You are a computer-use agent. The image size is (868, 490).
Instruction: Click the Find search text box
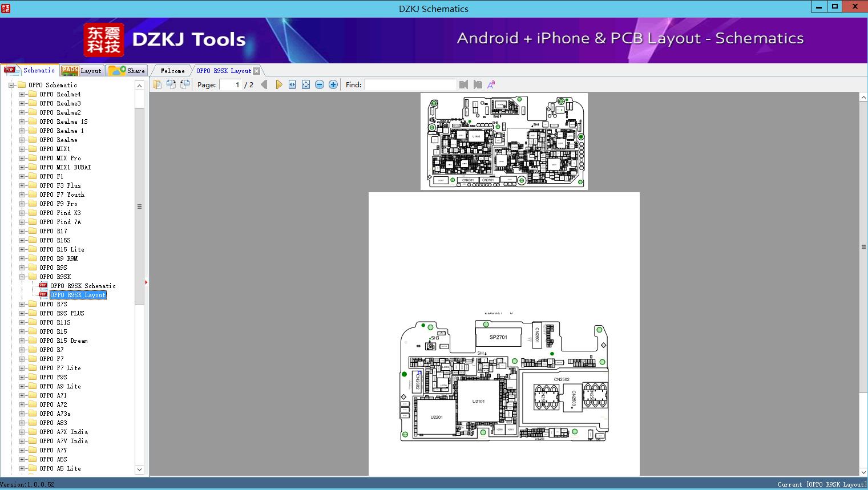pyautogui.click(x=410, y=84)
